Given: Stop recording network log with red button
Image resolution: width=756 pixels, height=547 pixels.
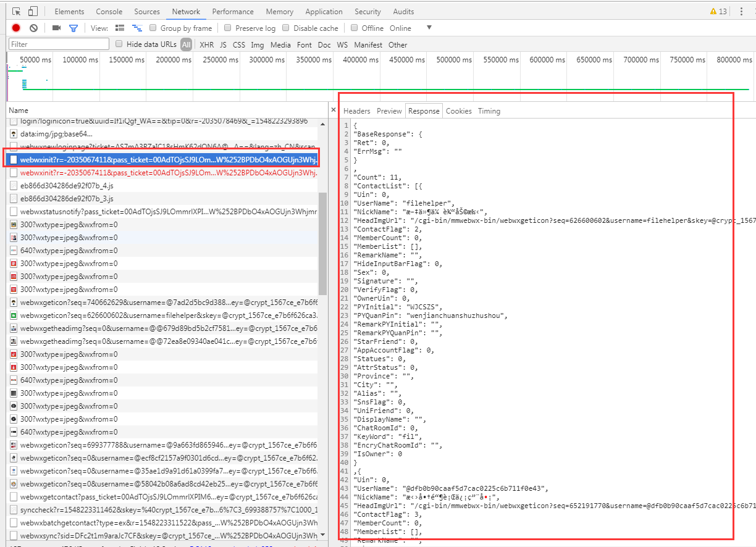Looking at the screenshot, I should (x=16, y=28).
